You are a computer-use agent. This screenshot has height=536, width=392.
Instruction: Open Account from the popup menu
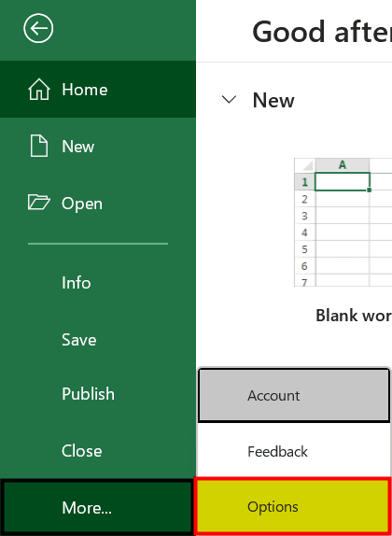294,396
